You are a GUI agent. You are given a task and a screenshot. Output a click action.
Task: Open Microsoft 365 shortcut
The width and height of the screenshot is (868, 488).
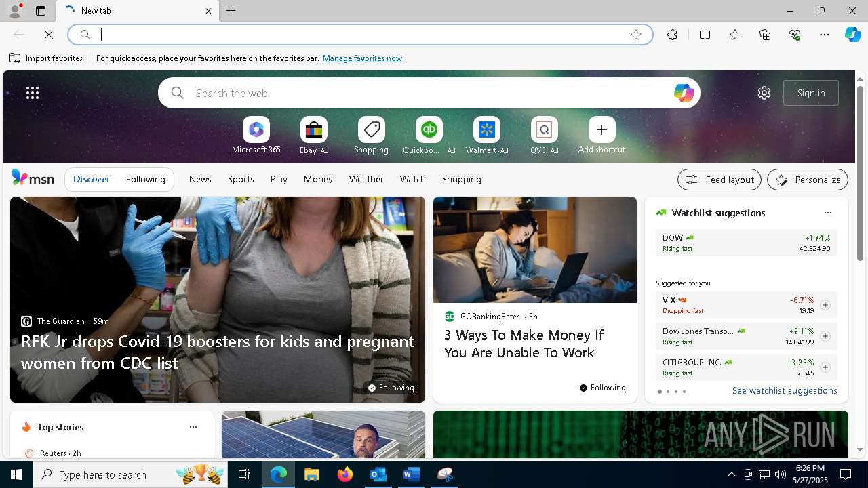pyautogui.click(x=256, y=136)
